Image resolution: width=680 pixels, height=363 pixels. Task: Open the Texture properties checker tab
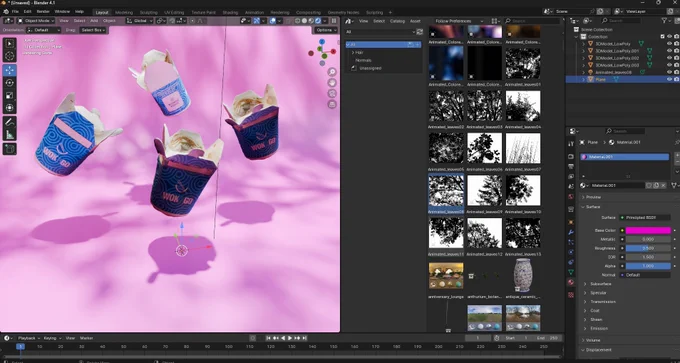571,294
